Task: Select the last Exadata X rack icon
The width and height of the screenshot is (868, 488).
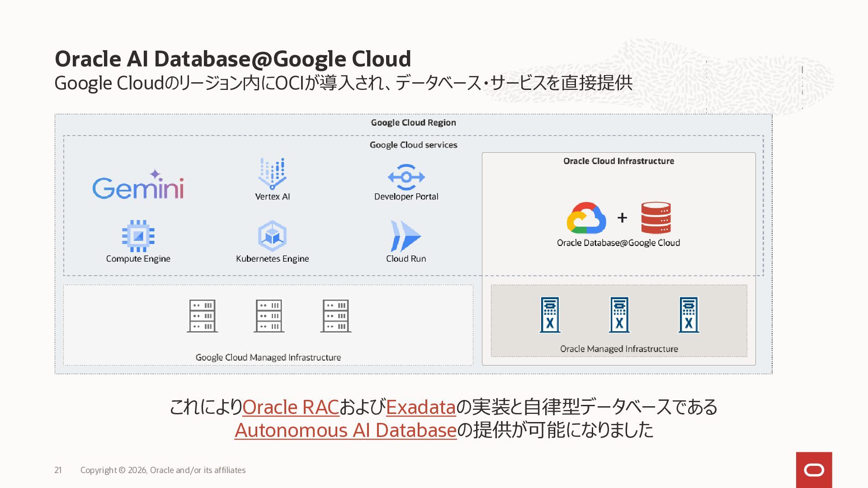Action: [689, 315]
